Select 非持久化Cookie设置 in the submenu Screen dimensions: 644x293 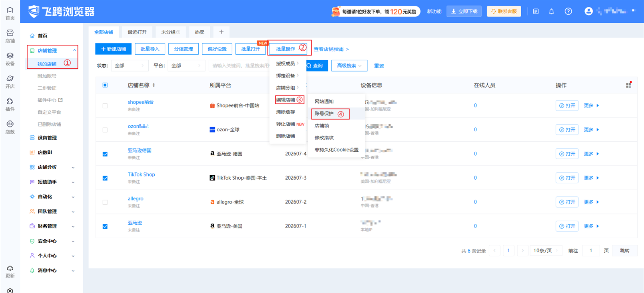337,150
